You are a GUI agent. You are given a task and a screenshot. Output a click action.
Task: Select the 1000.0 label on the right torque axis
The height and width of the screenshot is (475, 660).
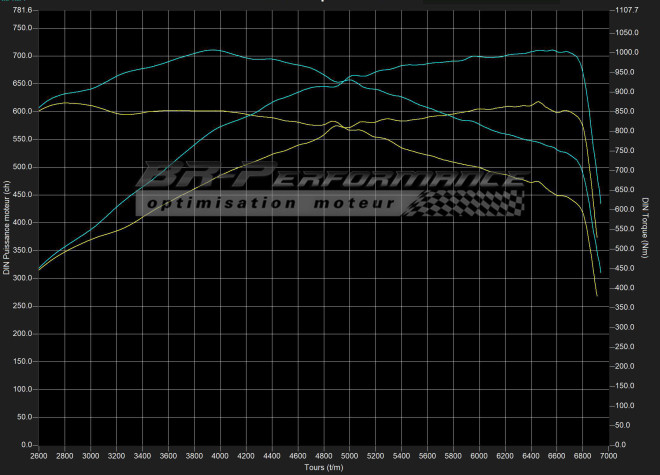(629, 52)
